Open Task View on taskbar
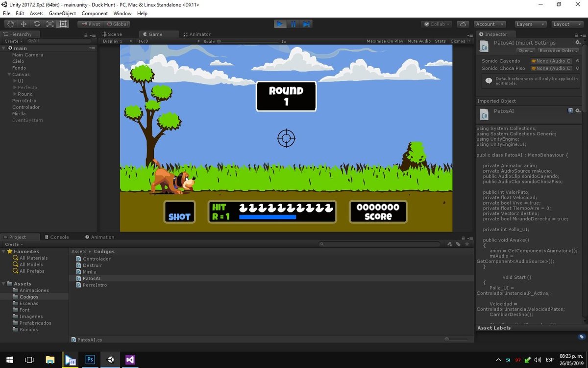 point(29,360)
